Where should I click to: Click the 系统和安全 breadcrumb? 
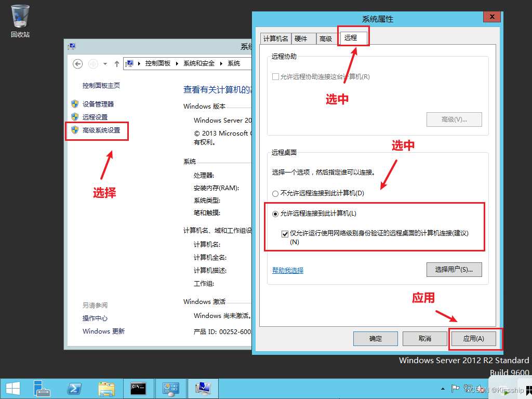(199, 63)
